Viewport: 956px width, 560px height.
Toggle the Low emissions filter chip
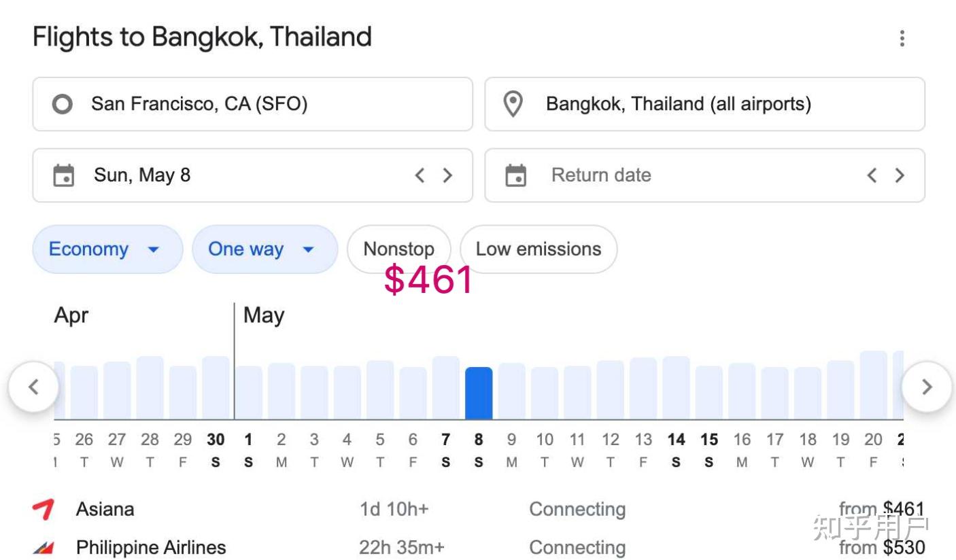tap(539, 249)
